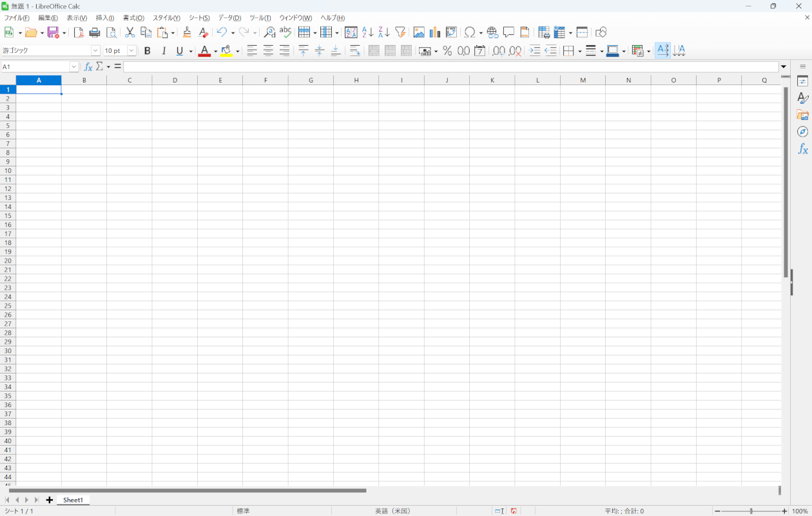The height and width of the screenshot is (516, 812).
Task: Open the データ (Data) menu
Action: pyautogui.click(x=229, y=18)
